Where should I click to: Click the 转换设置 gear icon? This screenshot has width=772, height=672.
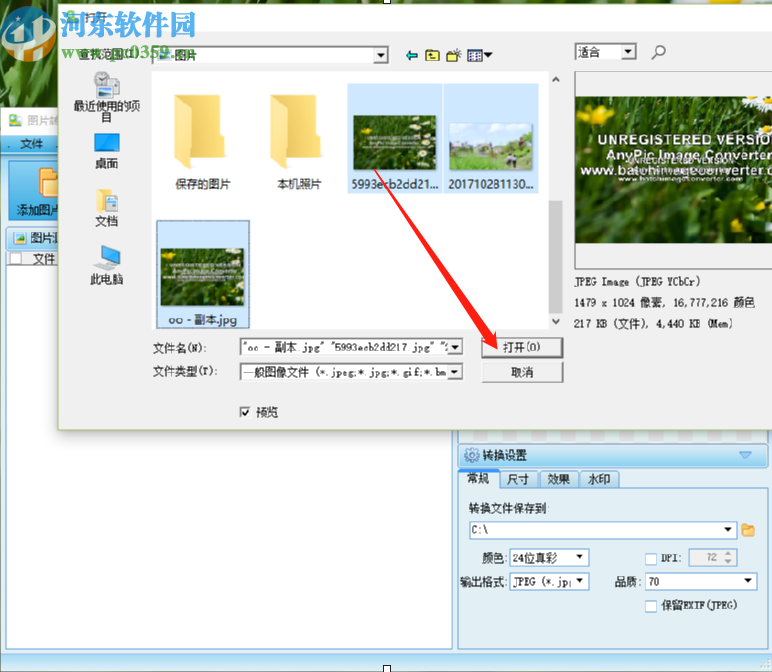pyautogui.click(x=471, y=455)
